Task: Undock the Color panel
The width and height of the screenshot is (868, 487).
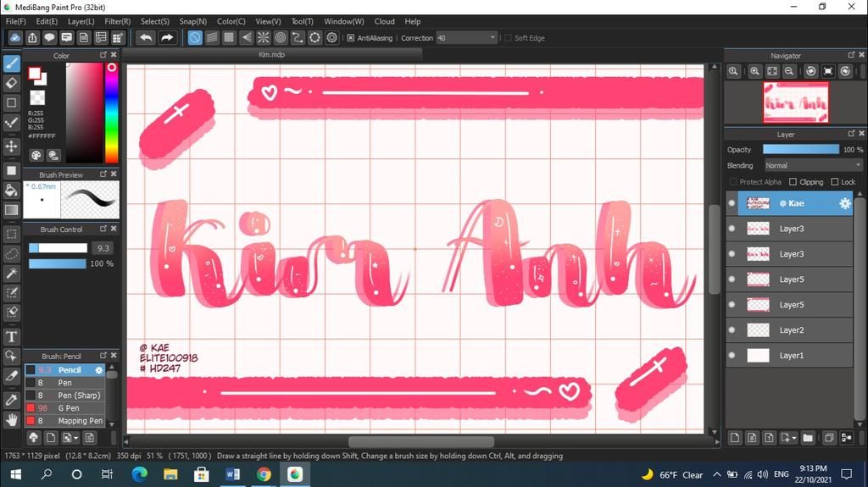Action: click(x=103, y=55)
